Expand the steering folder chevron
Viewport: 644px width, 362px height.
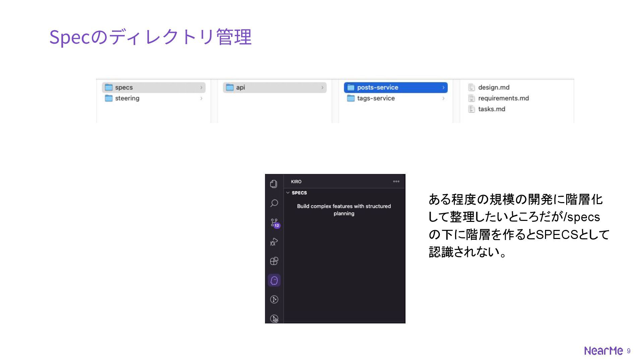click(201, 98)
